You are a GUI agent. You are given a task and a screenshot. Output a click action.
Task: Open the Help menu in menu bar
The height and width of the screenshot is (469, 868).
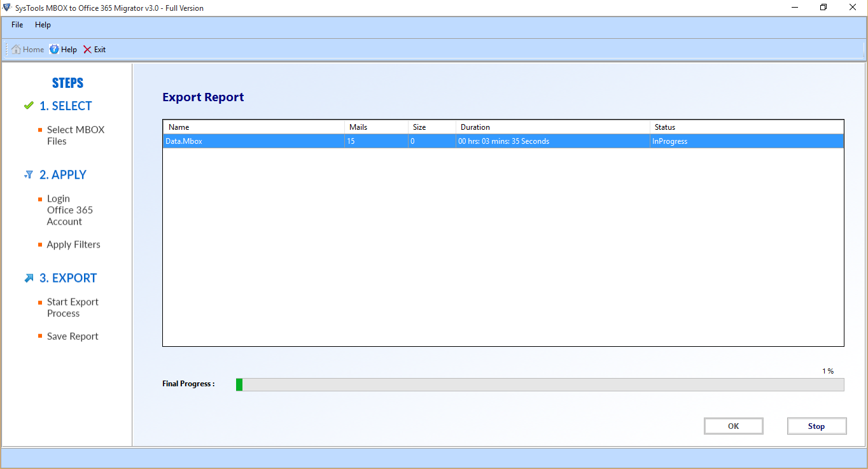43,25
